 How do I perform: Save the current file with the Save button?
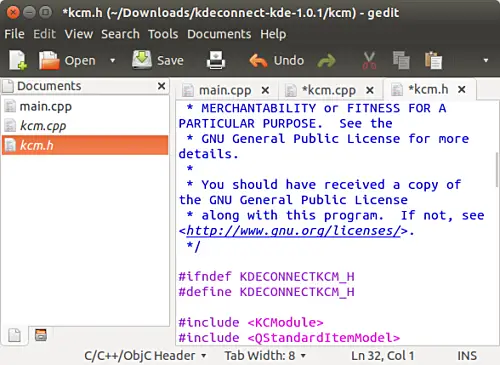[158, 60]
